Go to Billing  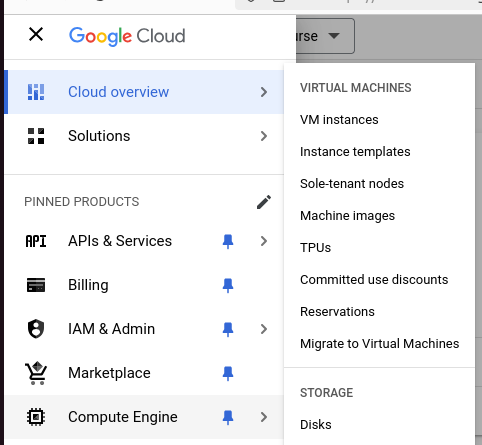tap(144, 285)
